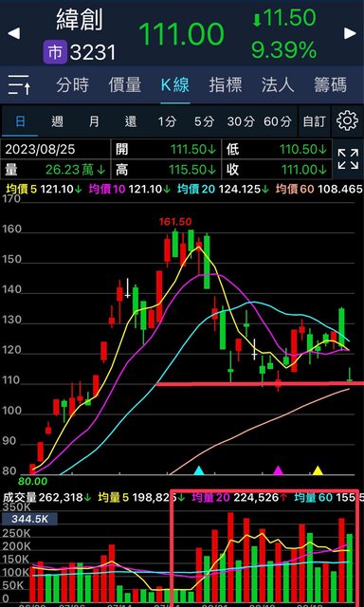Open the 法人 institutional tab
This screenshot has height=607, width=364.
click(278, 84)
